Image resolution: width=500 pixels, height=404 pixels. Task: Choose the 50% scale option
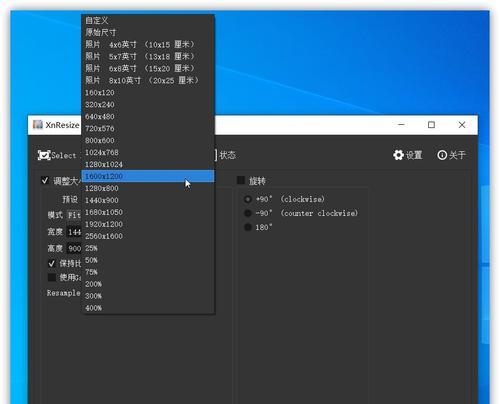coord(148,260)
